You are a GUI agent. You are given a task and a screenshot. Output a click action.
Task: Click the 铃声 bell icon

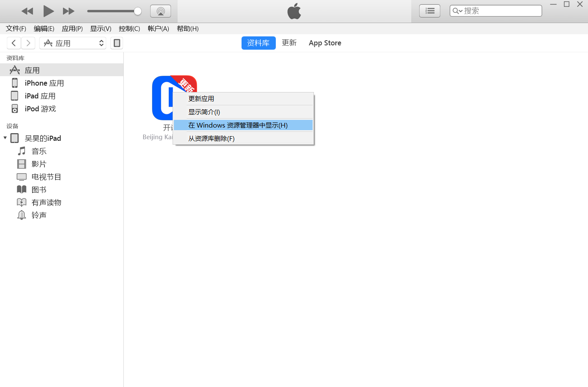tap(21, 215)
